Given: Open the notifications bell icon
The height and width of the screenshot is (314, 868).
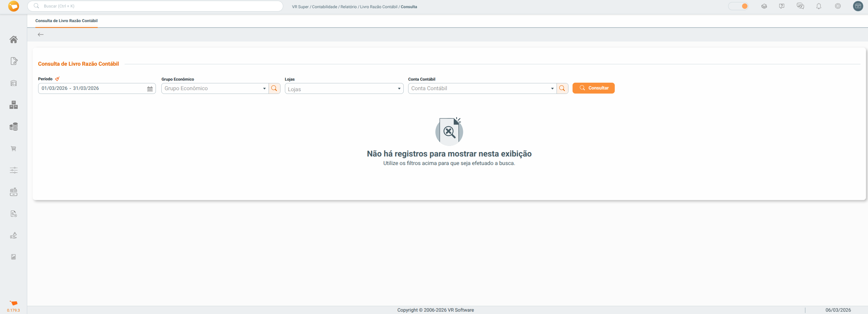Looking at the screenshot, I should click(x=819, y=6).
